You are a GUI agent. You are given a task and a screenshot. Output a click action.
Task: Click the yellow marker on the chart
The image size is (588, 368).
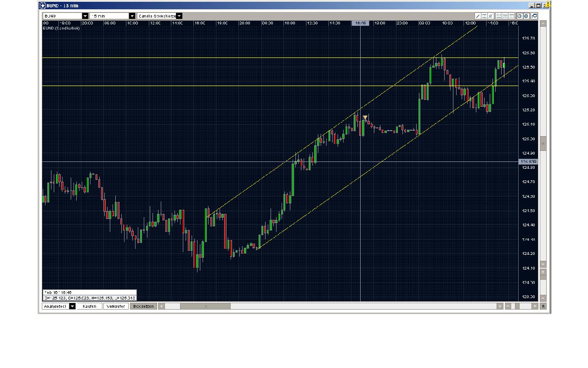tap(365, 118)
